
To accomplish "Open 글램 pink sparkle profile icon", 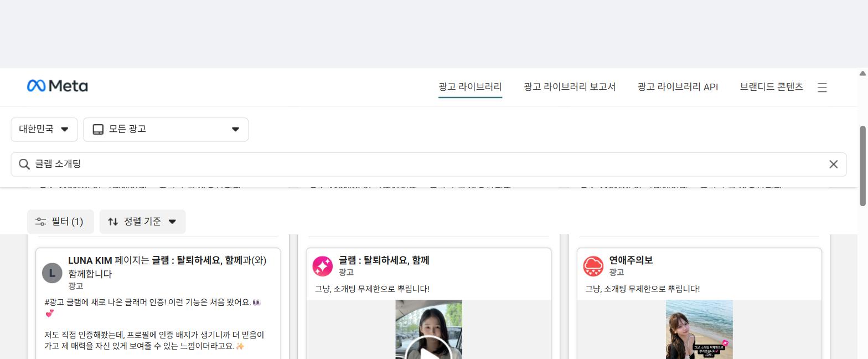I will coord(322,266).
